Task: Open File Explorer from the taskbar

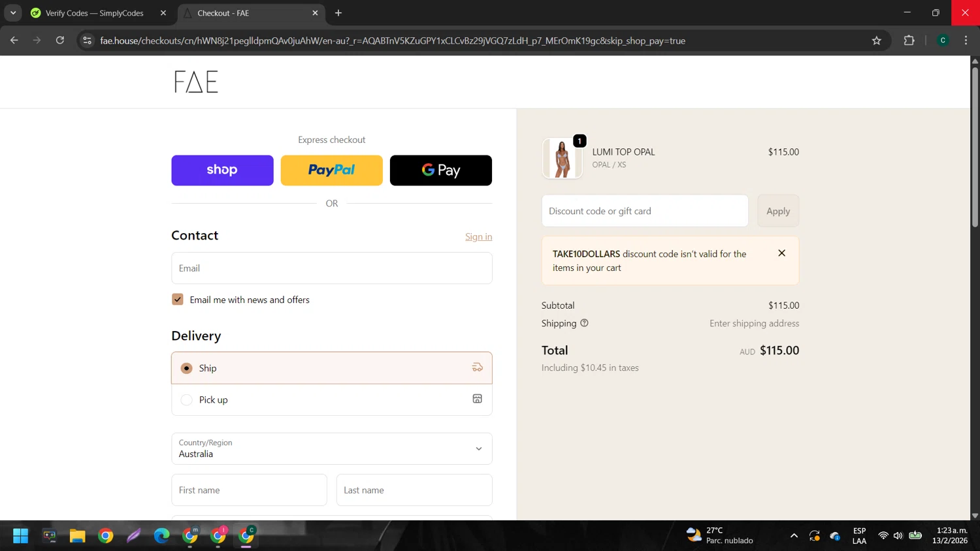Action: 78,536
